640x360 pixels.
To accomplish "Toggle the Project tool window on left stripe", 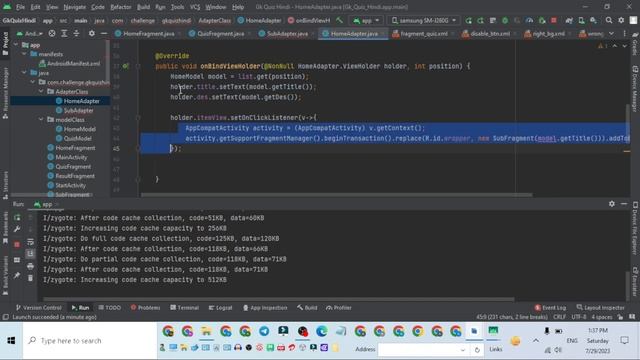I will pyautogui.click(x=5, y=43).
